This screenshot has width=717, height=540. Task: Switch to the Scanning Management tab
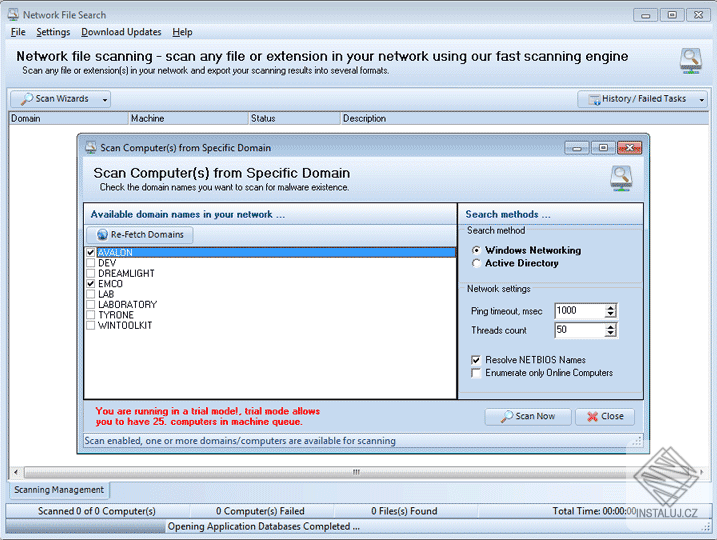pyautogui.click(x=59, y=490)
